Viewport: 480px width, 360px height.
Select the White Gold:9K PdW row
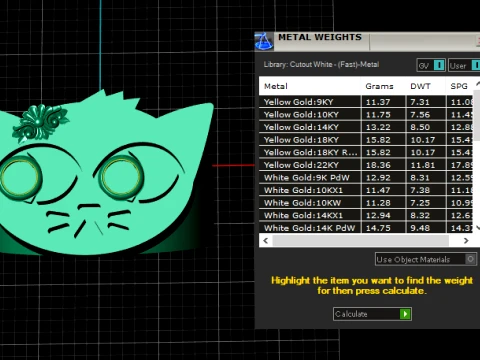point(366,178)
